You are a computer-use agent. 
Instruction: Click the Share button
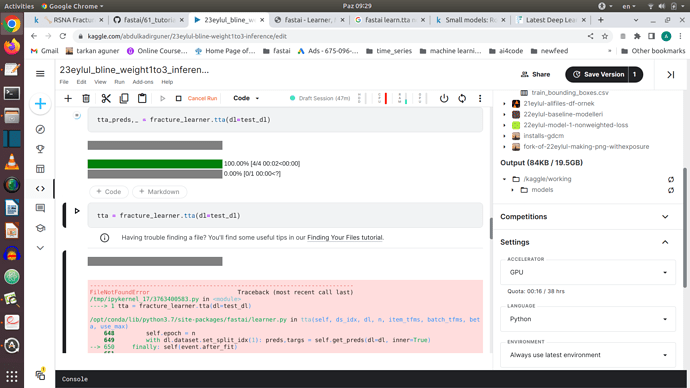coord(536,74)
